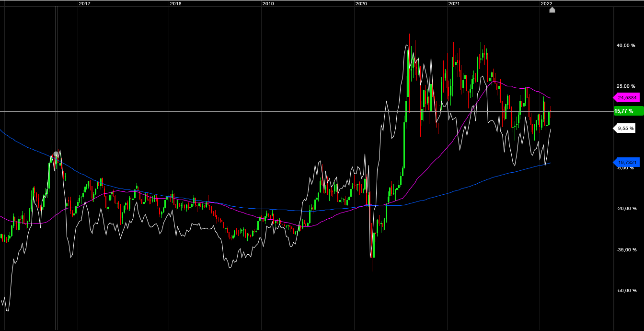Click the 2022 year label on the time axis
The width and height of the screenshot is (644, 331).
tap(547, 3)
